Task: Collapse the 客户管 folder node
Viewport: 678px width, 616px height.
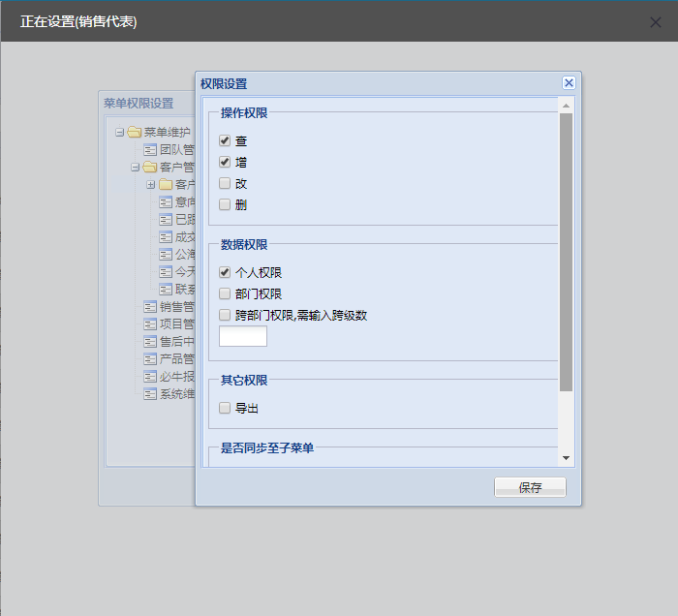Action: pos(136,167)
